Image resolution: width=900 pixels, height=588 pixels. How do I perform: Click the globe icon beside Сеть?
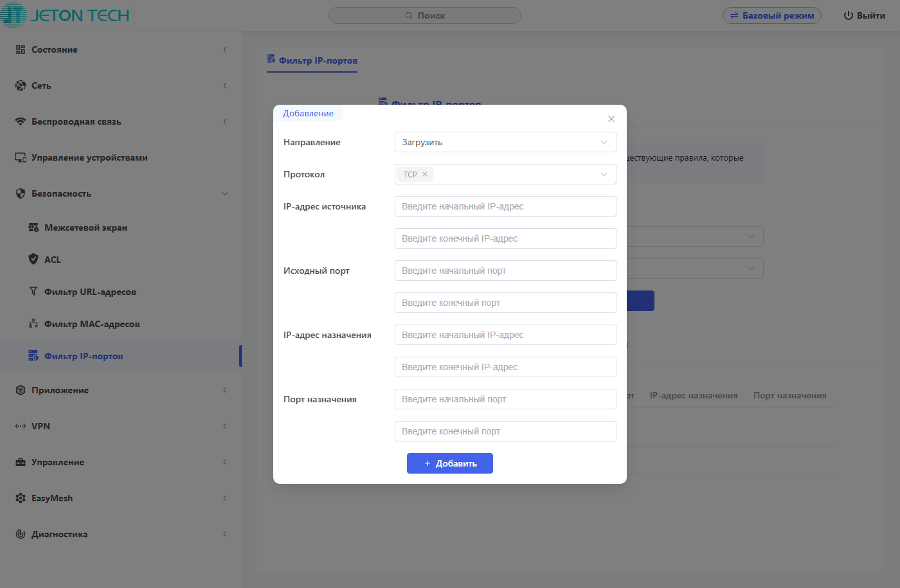(x=21, y=85)
